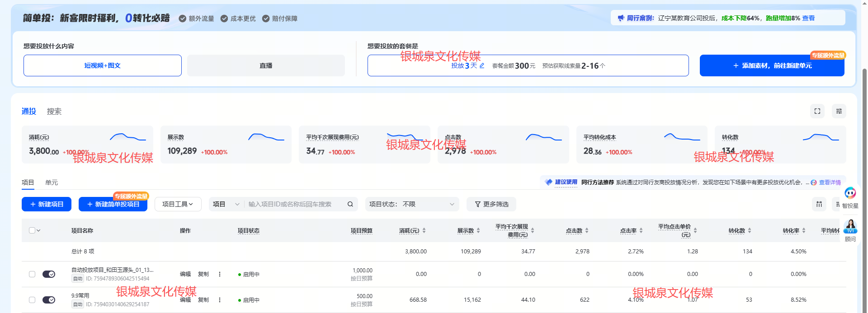Check the 9.9常用 row checkbox
The height and width of the screenshot is (313, 868).
(x=32, y=300)
